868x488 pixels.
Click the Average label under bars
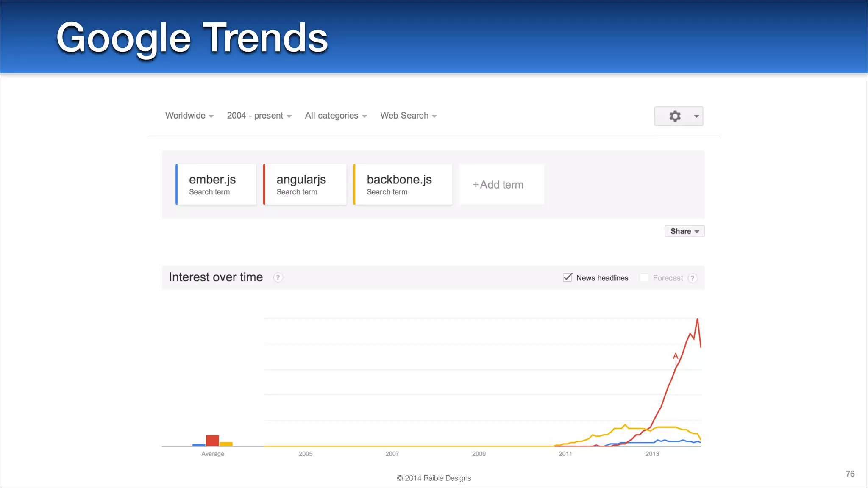click(213, 454)
